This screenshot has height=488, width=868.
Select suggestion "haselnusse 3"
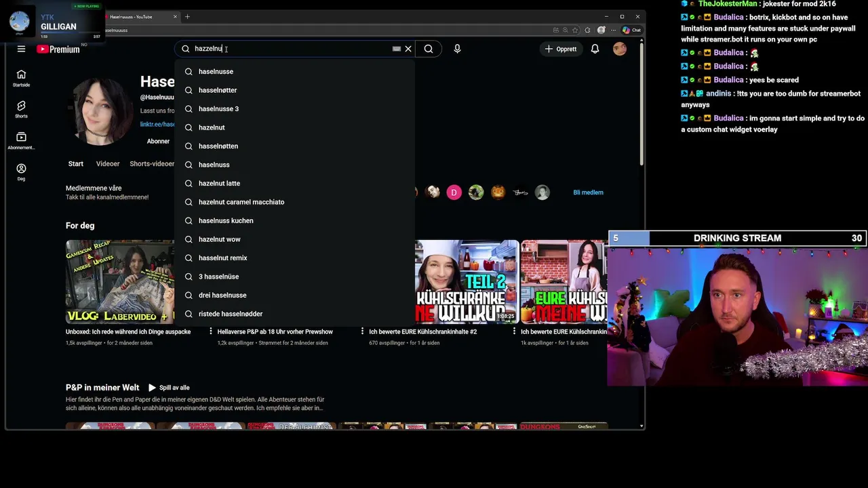[294, 108]
